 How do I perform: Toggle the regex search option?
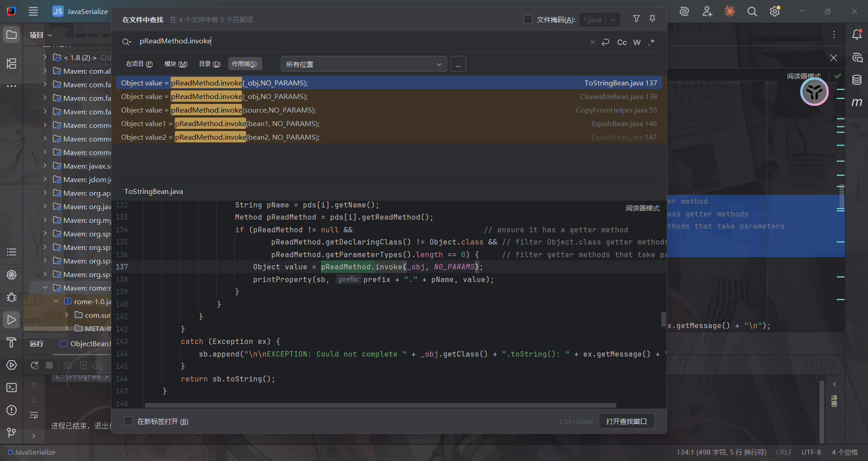(x=651, y=42)
